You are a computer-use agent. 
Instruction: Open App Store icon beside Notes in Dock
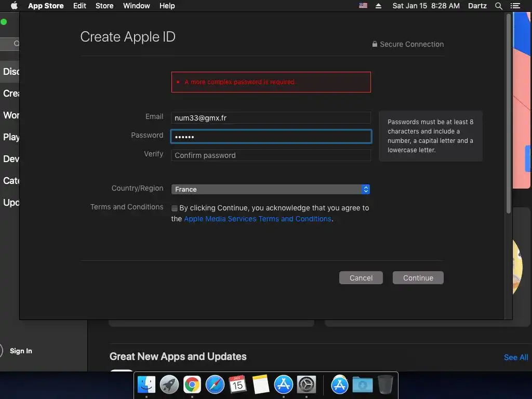[x=283, y=385]
